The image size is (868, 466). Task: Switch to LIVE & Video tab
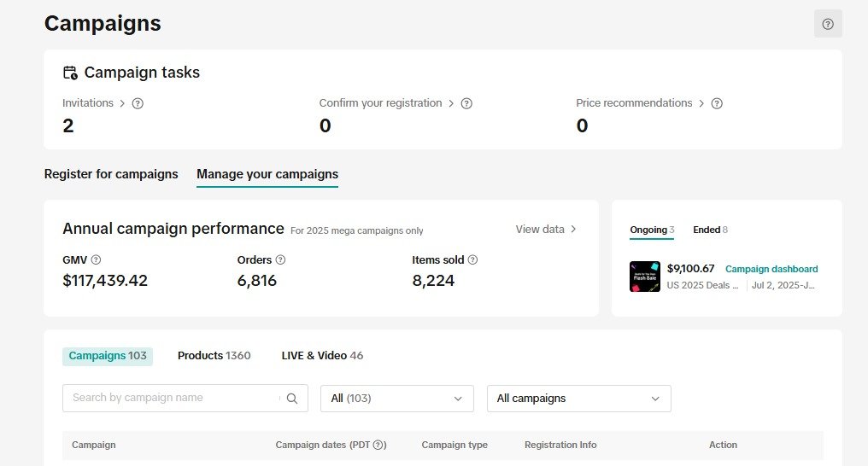322,356
